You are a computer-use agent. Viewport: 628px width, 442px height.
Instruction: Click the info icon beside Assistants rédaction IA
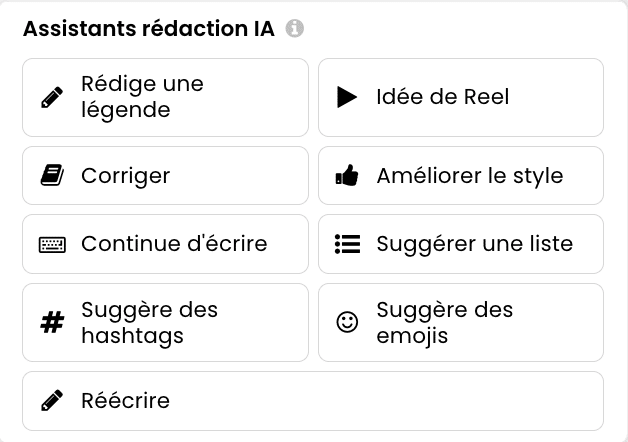(294, 29)
